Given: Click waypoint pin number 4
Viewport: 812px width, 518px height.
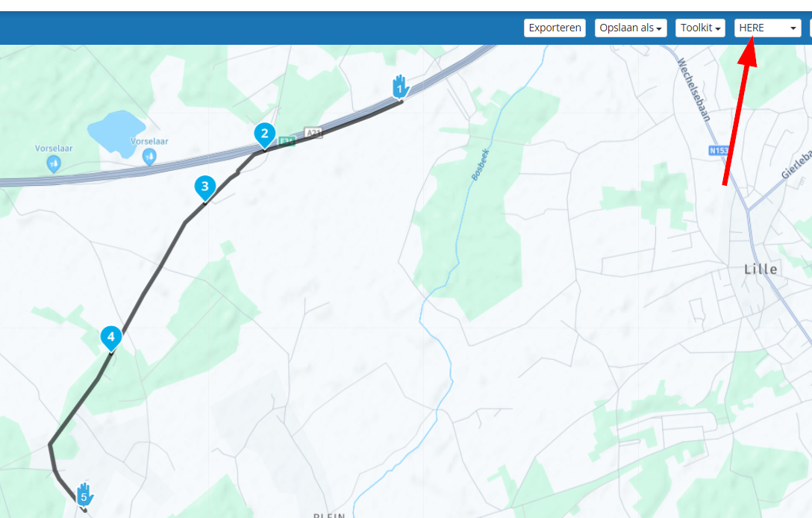Looking at the screenshot, I should [x=110, y=338].
